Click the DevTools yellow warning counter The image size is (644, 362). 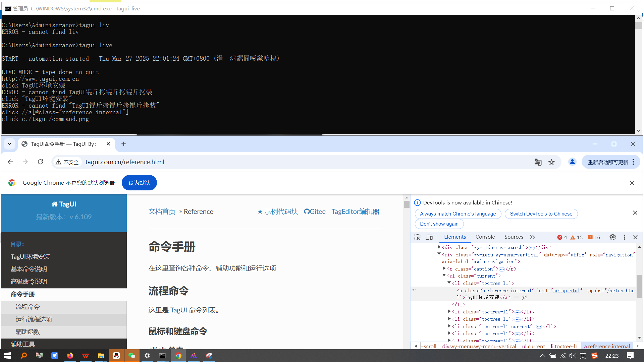pos(577,237)
